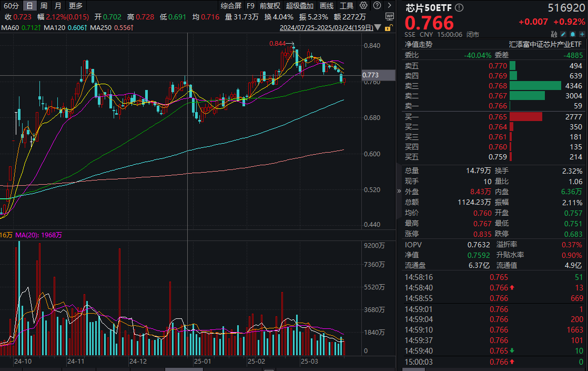Open the 60分 period dropdown
This screenshot has height=371, width=588.
pos(12,5)
